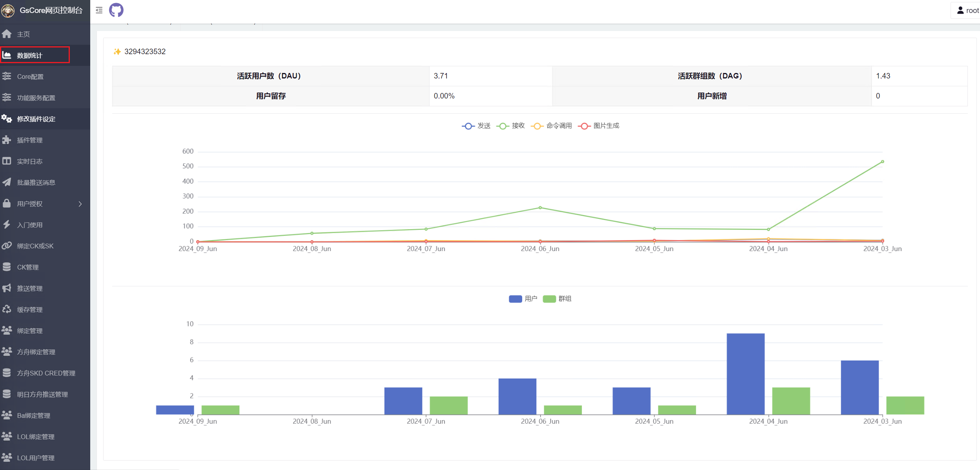Open 修改插件设定 menu entry

(45, 119)
